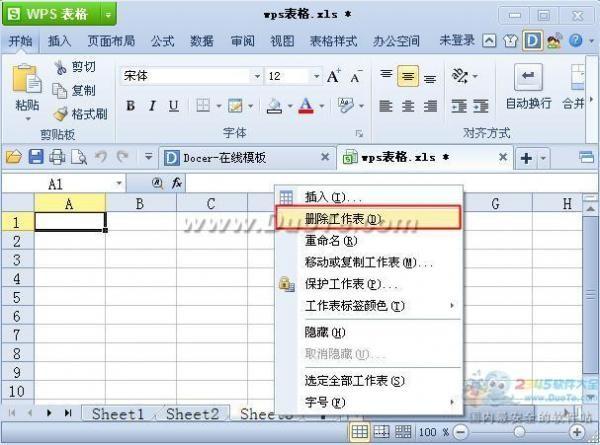Toggle Bold formatting

(x=130, y=106)
